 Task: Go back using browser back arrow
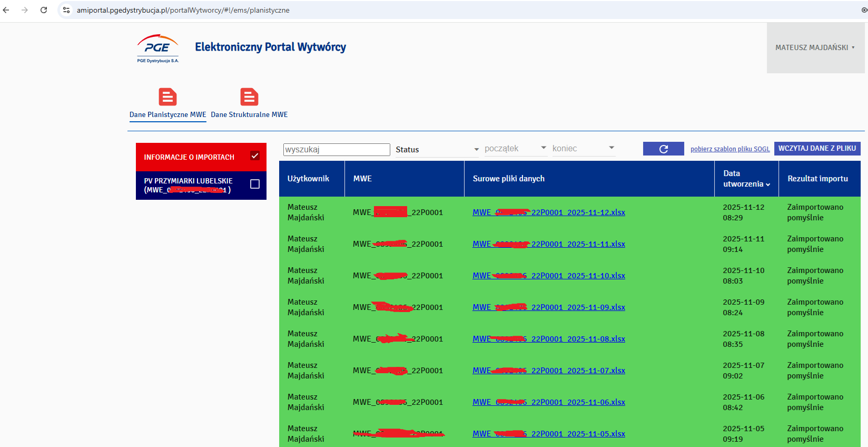6,10
